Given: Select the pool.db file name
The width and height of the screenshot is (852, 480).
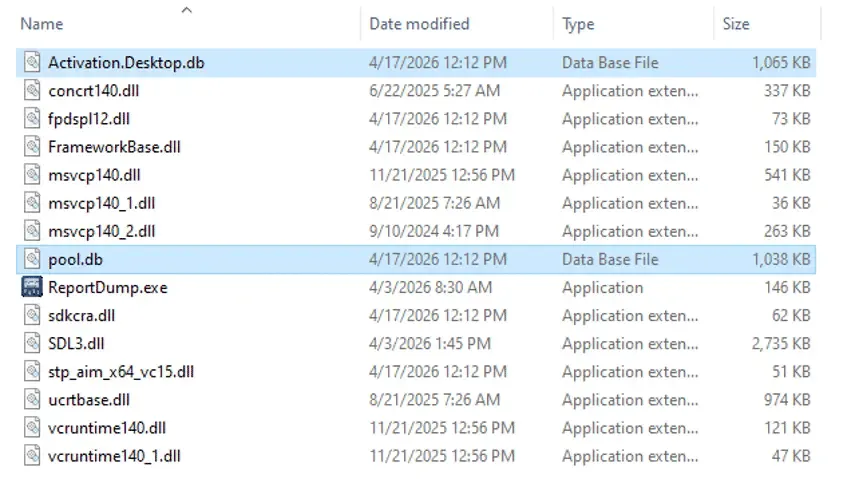Looking at the screenshot, I should tap(76, 259).
